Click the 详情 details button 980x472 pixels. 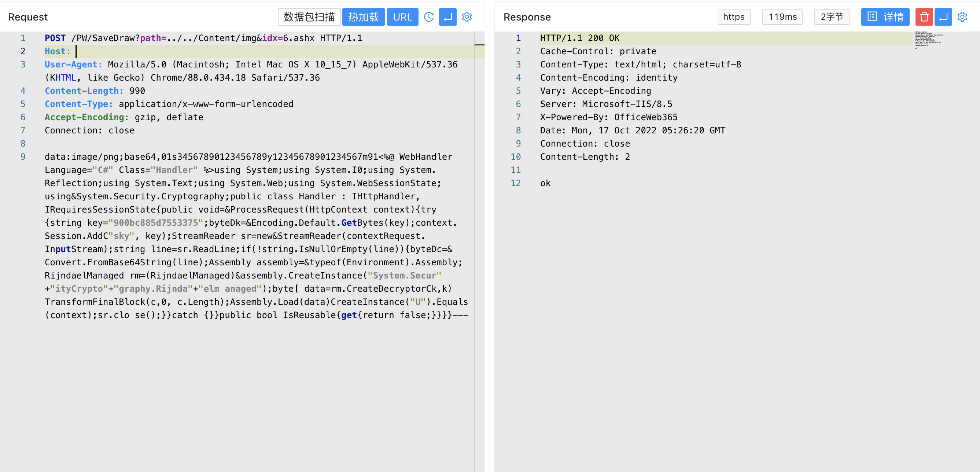click(885, 17)
